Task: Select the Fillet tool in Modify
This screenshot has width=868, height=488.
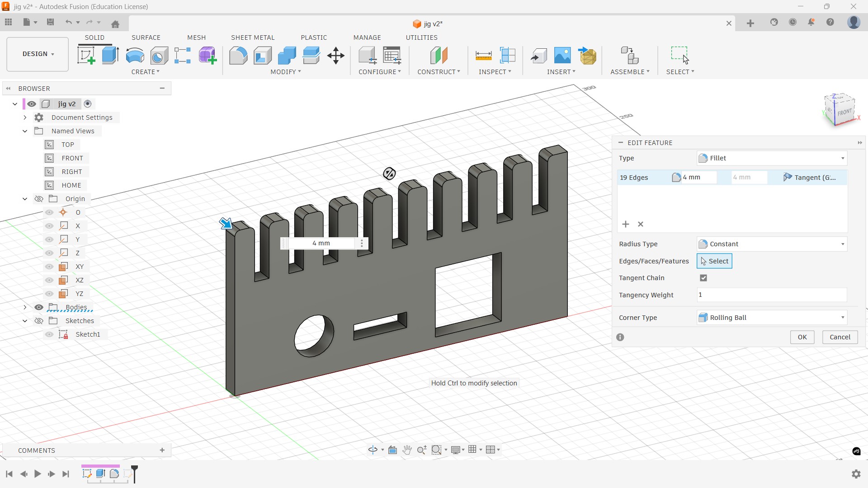Action: (x=238, y=56)
